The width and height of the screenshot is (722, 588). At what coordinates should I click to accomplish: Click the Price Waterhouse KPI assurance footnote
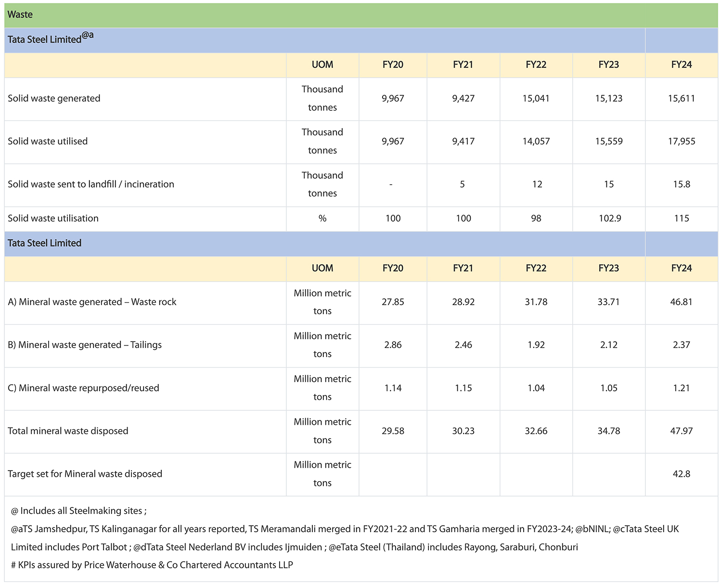(x=152, y=565)
